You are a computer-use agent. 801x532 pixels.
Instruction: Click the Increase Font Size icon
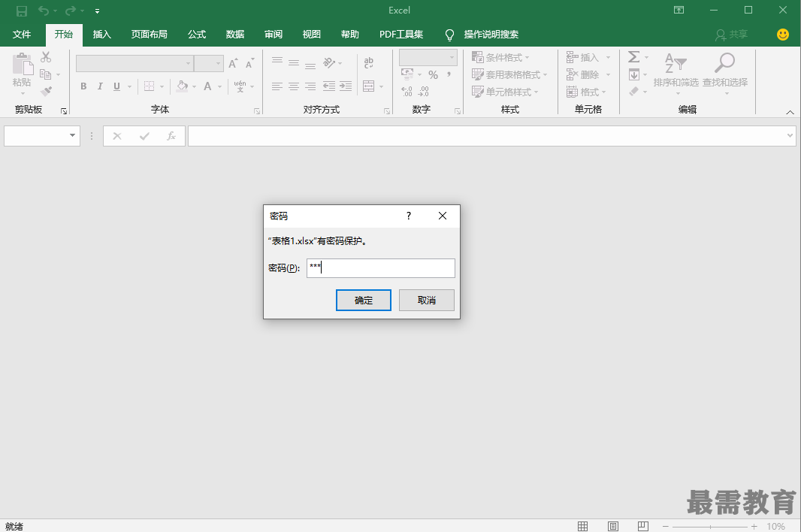coord(233,63)
